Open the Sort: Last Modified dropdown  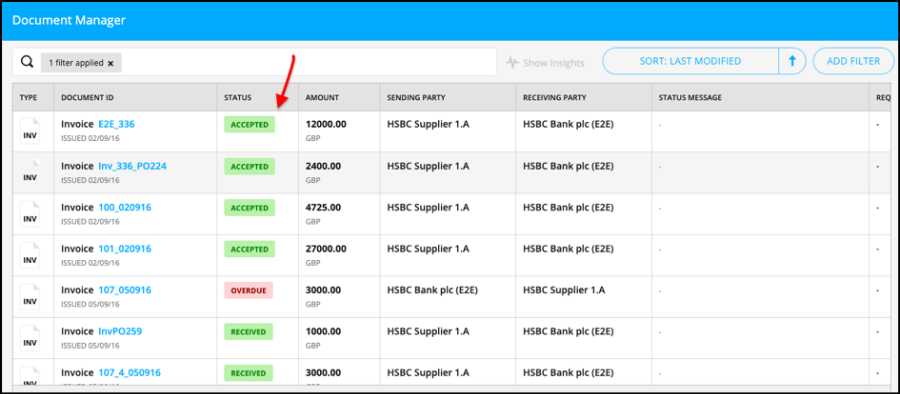[x=690, y=61]
